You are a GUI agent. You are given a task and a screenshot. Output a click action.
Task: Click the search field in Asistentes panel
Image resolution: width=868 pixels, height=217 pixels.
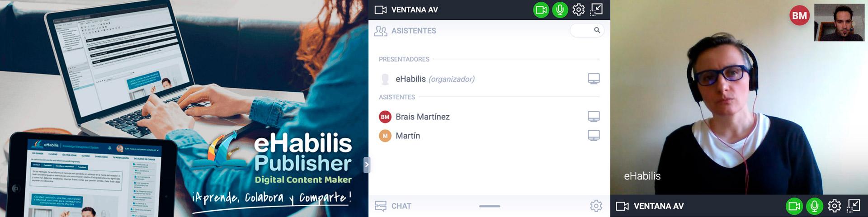click(x=587, y=30)
